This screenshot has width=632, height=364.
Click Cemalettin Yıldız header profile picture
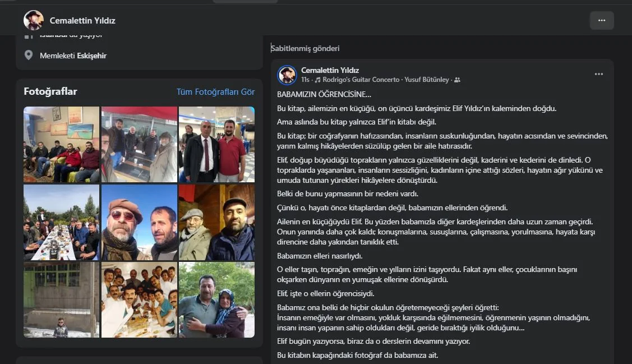point(34,20)
